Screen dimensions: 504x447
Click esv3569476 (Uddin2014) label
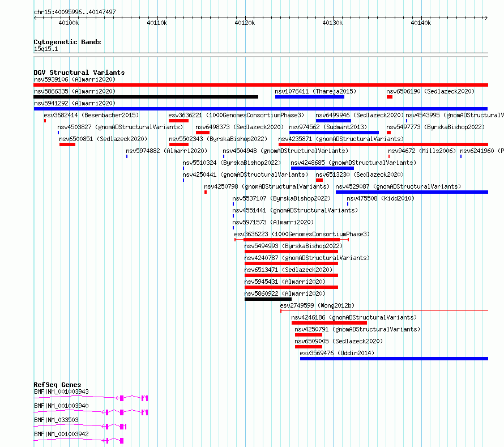pyautogui.click(x=337, y=353)
